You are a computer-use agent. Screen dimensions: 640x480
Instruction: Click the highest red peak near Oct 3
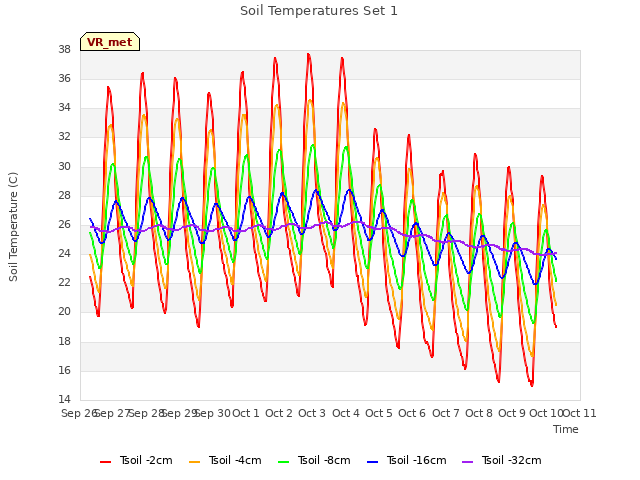click(x=309, y=54)
